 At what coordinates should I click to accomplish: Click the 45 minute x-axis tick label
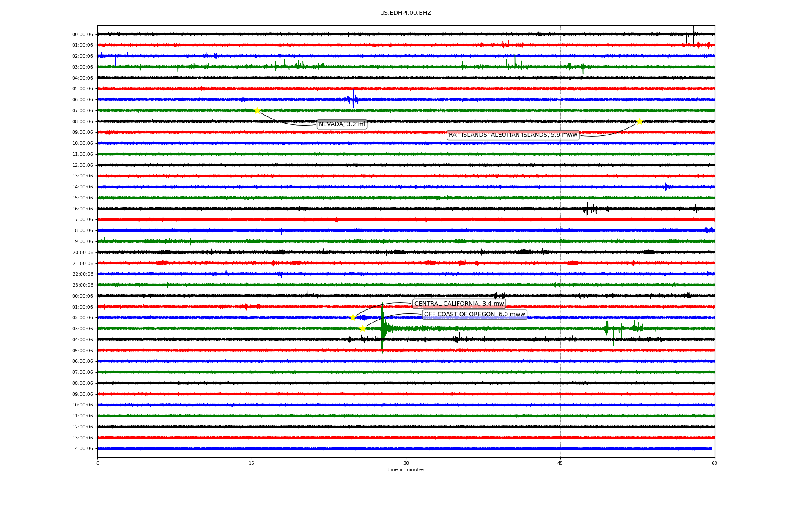tap(560, 464)
